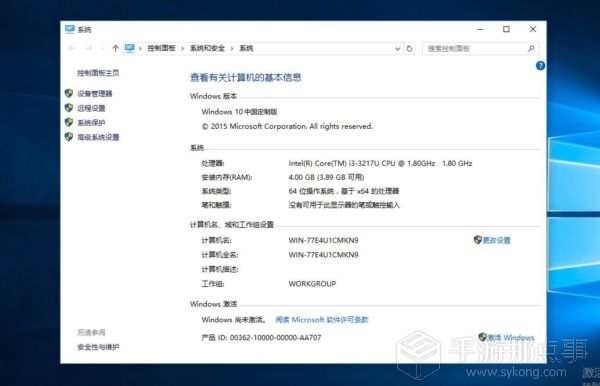
Task: Click the Intel Core i3-3217U processor value
Action: click(x=380, y=163)
